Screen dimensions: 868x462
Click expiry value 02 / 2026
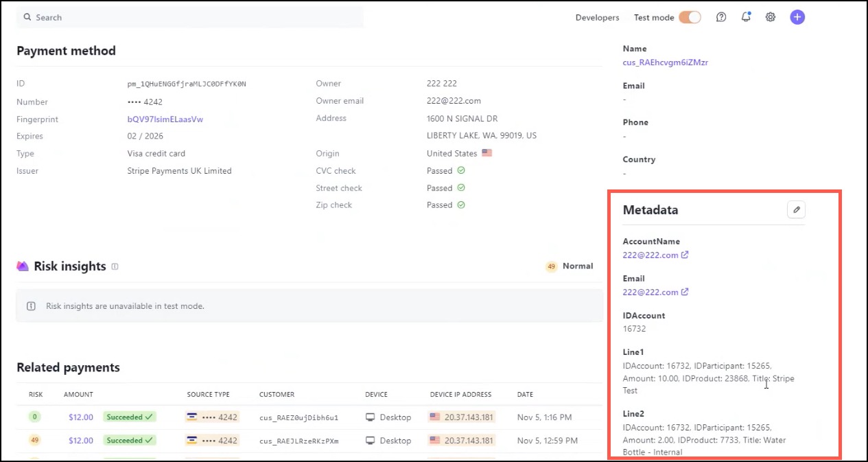(145, 137)
